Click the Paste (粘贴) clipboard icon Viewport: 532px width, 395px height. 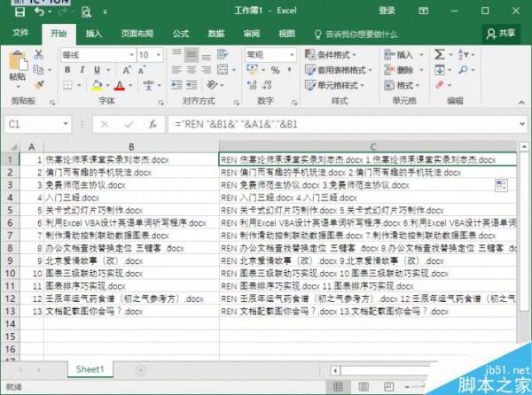click(17, 64)
